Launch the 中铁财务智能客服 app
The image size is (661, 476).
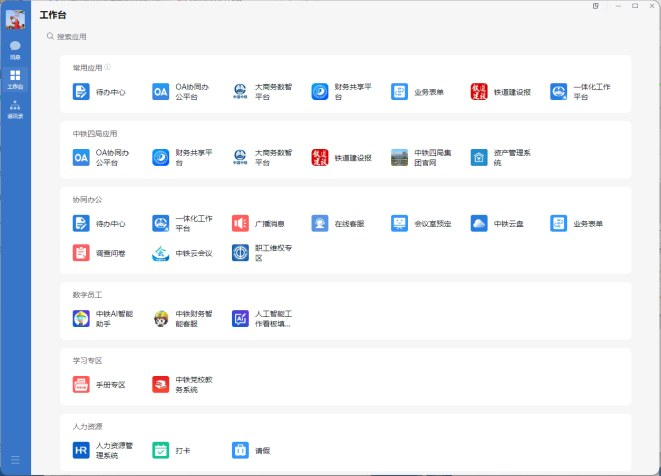[x=161, y=318]
